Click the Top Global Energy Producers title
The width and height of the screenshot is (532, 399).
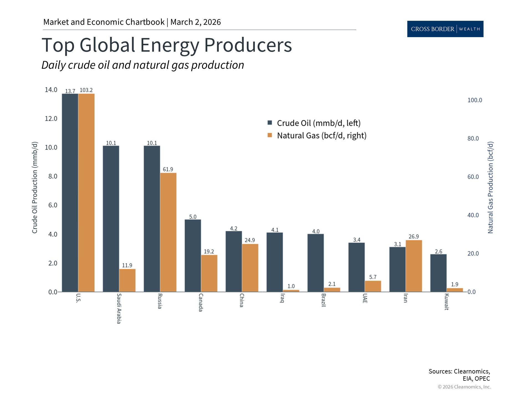(x=167, y=45)
